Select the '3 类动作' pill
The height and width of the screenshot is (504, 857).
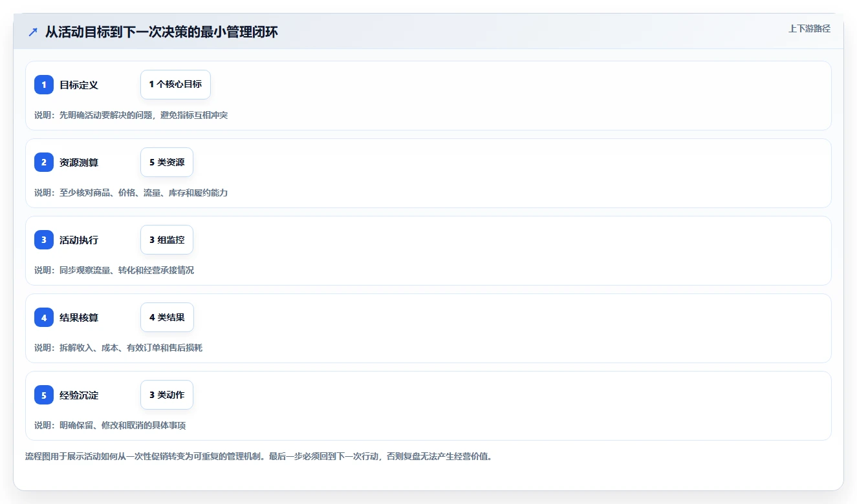[167, 395]
